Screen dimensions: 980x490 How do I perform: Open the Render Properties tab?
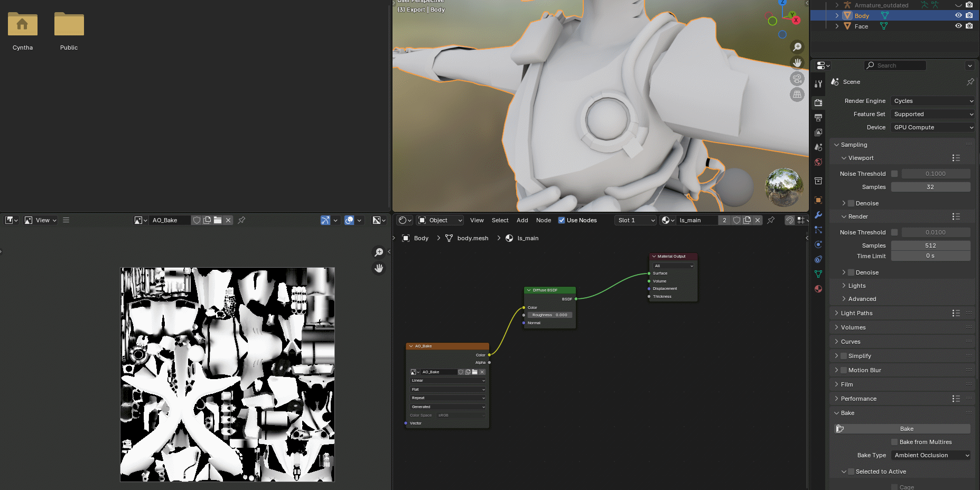click(x=818, y=102)
